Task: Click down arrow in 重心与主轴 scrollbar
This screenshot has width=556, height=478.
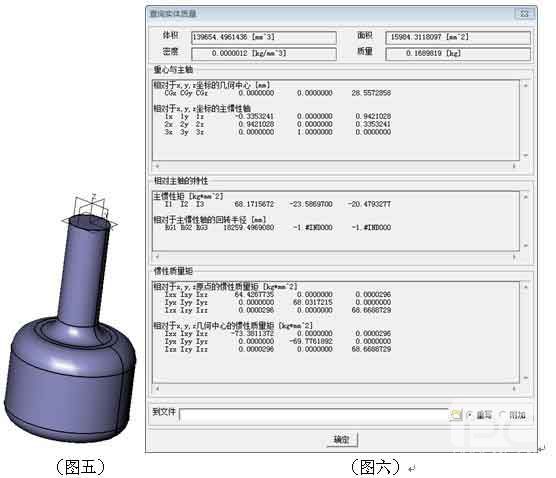Action: 526,156
